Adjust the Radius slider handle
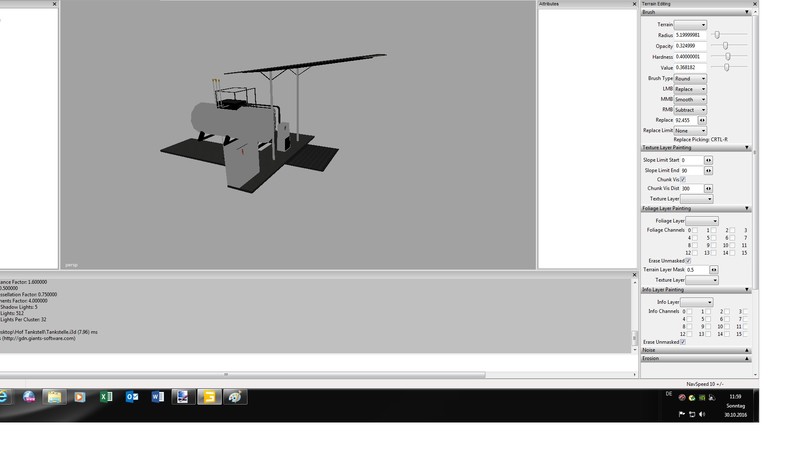Viewport: 800px width, 450px height. (717, 35)
